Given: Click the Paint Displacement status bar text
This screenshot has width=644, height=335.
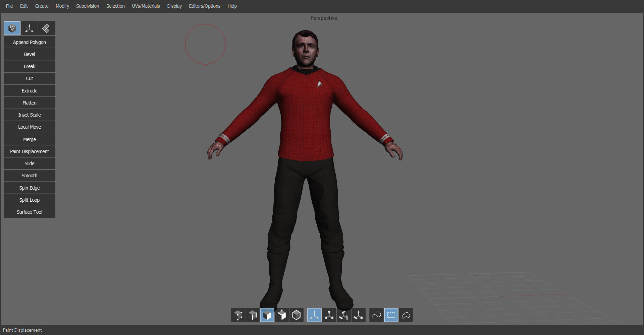Looking at the screenshot, I should (x=22, y=330).
